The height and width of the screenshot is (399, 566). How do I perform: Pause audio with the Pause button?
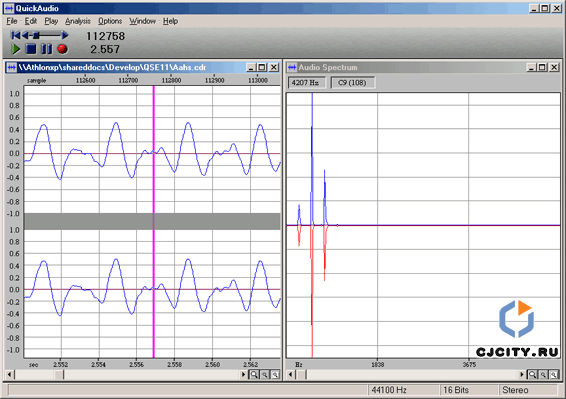[47, 49]
